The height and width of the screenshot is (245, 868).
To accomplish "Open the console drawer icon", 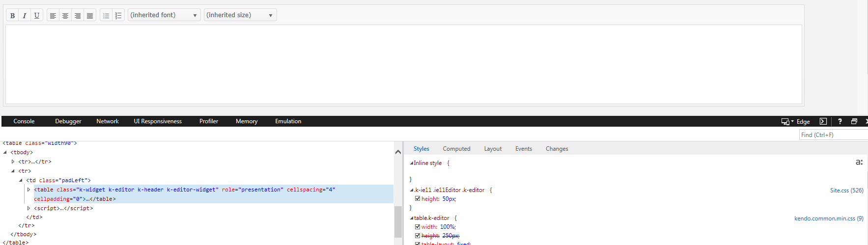I will tap(823, 121).
